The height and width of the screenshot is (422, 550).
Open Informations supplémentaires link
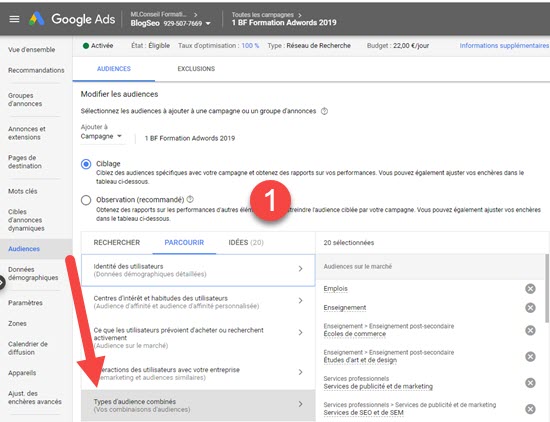(504, 46)
